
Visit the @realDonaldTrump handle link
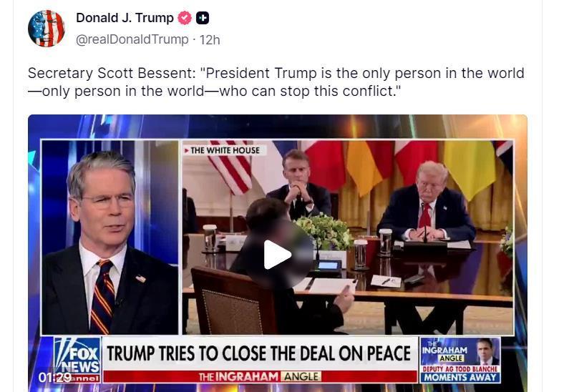132,39
